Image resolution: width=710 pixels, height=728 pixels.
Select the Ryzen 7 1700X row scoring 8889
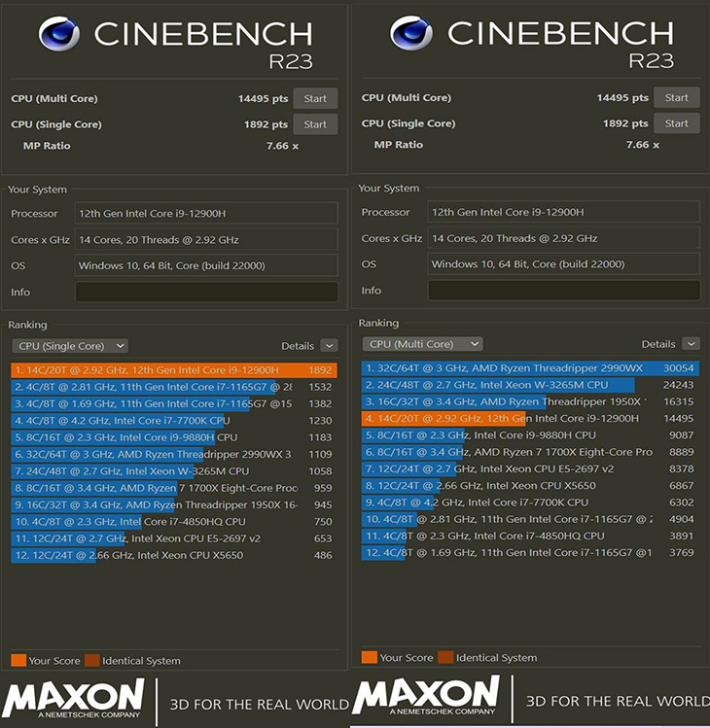[530, 452]
